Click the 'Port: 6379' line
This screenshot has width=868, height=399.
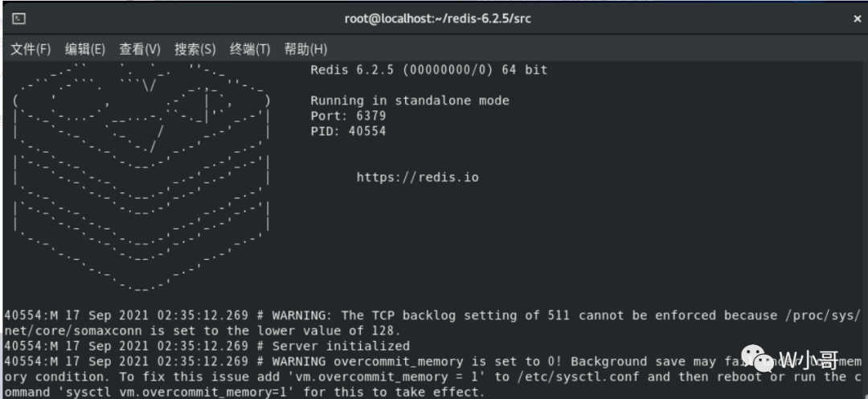[x=348, y=116]
